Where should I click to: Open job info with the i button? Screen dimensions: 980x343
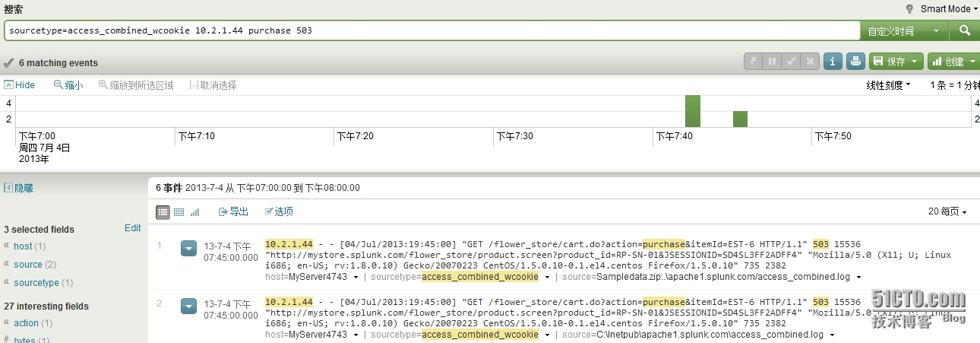[x=833, y=62]
